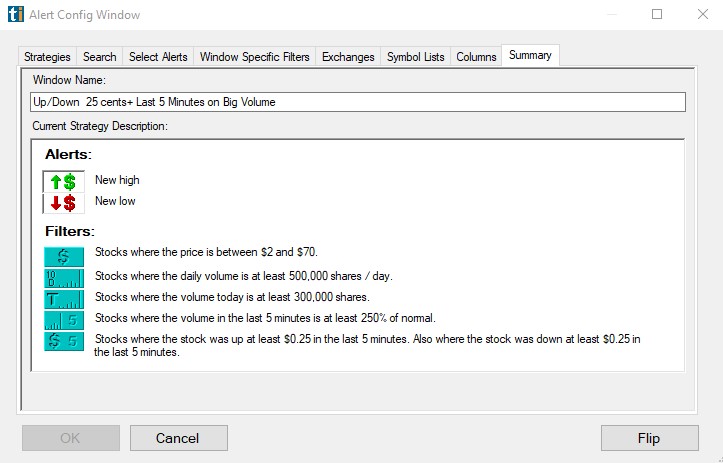Maximize the Alert Config Window
This screenshot has width=723, height=463.
tap(657, 15)
